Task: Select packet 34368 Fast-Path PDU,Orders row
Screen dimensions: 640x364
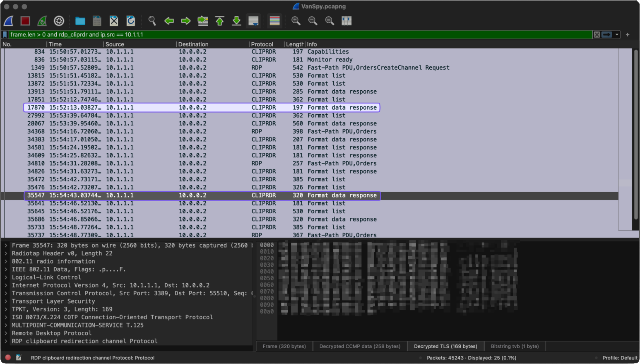Action: 309,132
